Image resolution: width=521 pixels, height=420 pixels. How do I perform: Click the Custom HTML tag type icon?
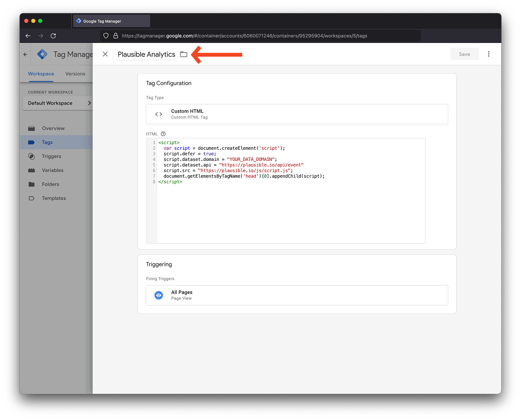pyautogui.click(x=159, y=114)
